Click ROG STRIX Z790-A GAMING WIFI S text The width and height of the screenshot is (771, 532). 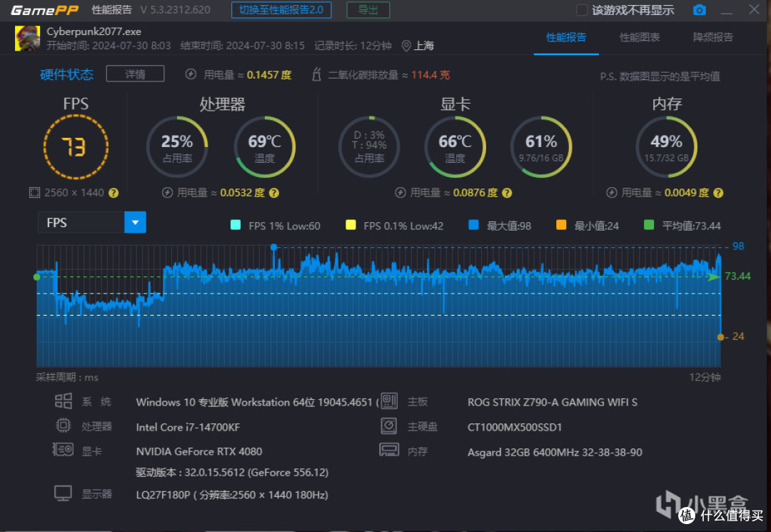coord(552,402)
